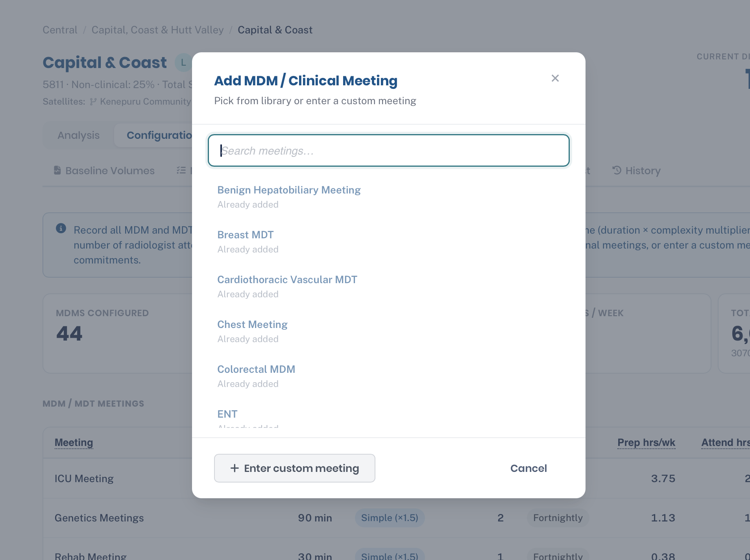The image size is (750, 560).
Task: Sort table by Prep hrs/wk column
Action: click(x=646, y=442)
